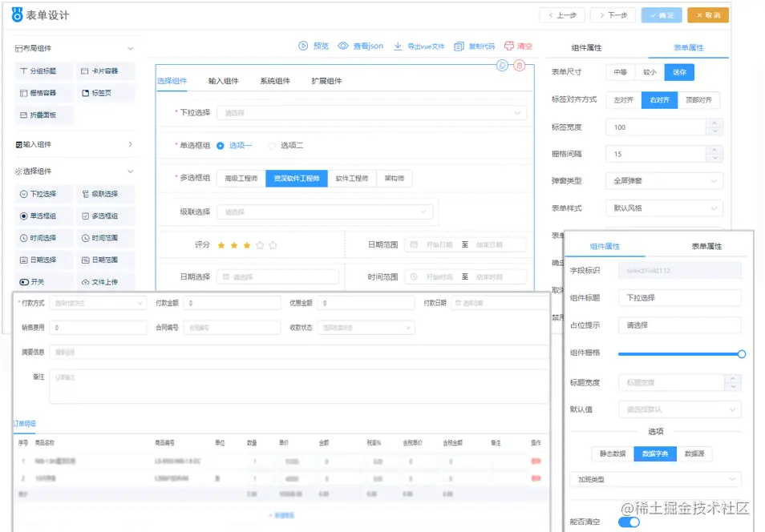Toggle the 能否清空 switch
The width and height of the screenshot is (765, 532).
[x=629, y=522]
